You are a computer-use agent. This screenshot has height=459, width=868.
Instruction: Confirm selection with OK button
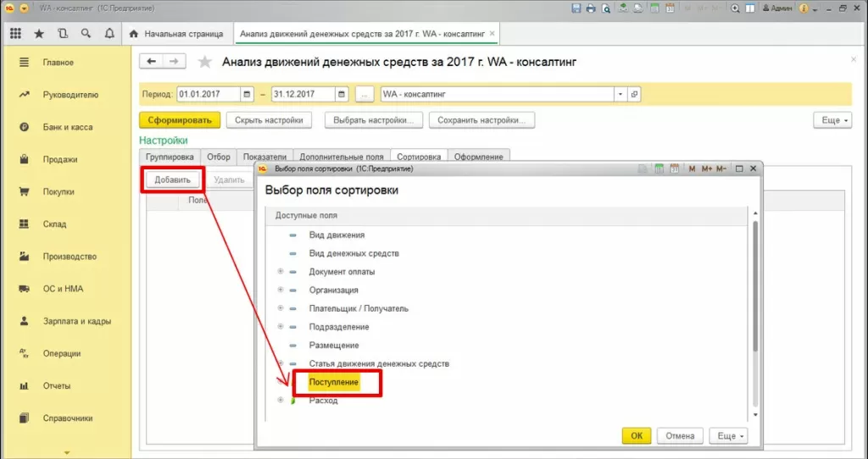[x=637, y=436]
